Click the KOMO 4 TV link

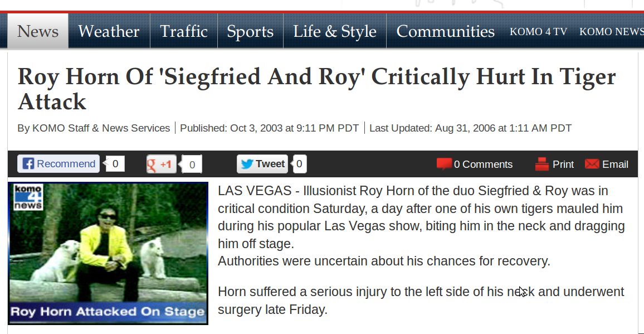(x=539, y=32)
